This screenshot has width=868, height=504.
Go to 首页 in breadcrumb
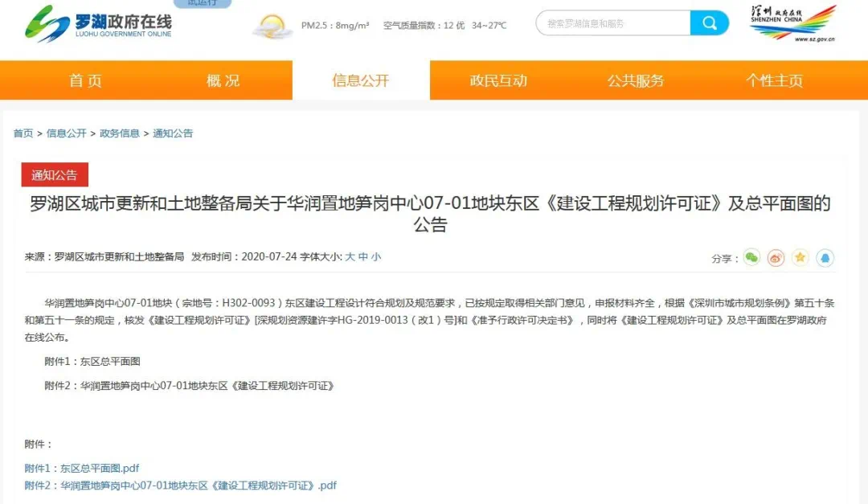point(23,133)
